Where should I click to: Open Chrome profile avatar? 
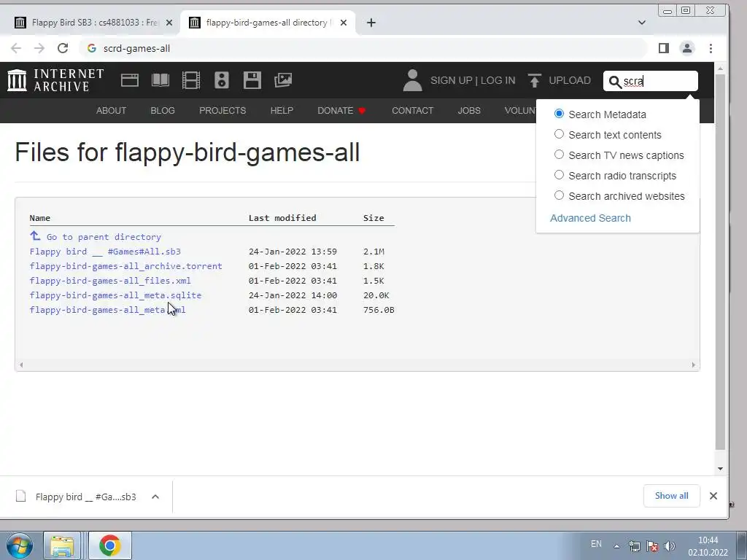[x=687, y=48]
